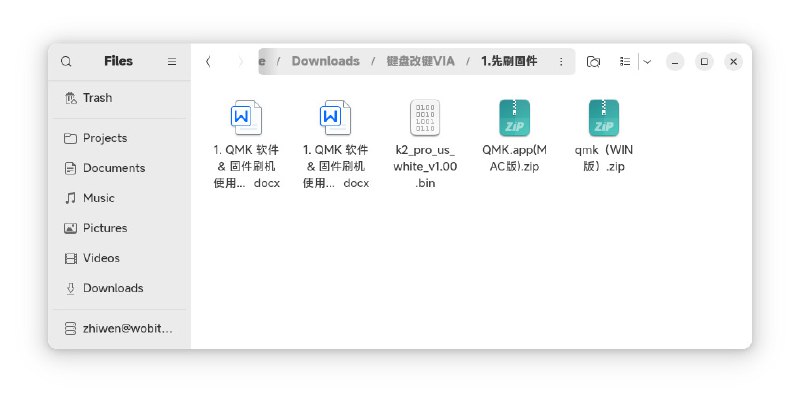The width and height of the screenshot is (800, 402).
Task: Click Pictures icon in sidebar
Action: [x=70, y=228]
